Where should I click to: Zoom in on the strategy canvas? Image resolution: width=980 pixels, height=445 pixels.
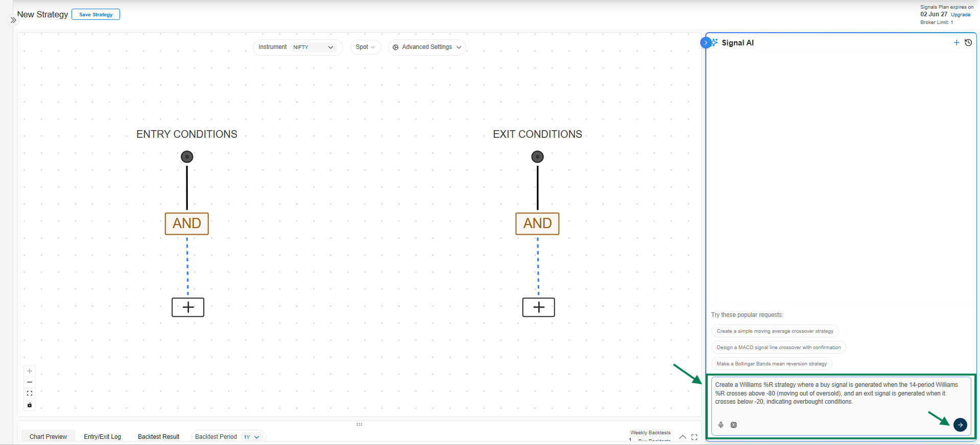click(x=30, y=371)
